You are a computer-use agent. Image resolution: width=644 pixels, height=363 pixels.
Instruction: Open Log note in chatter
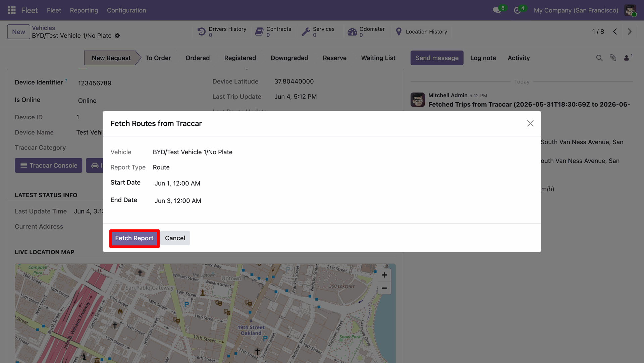pyautogui.click(x=483, y=58)
